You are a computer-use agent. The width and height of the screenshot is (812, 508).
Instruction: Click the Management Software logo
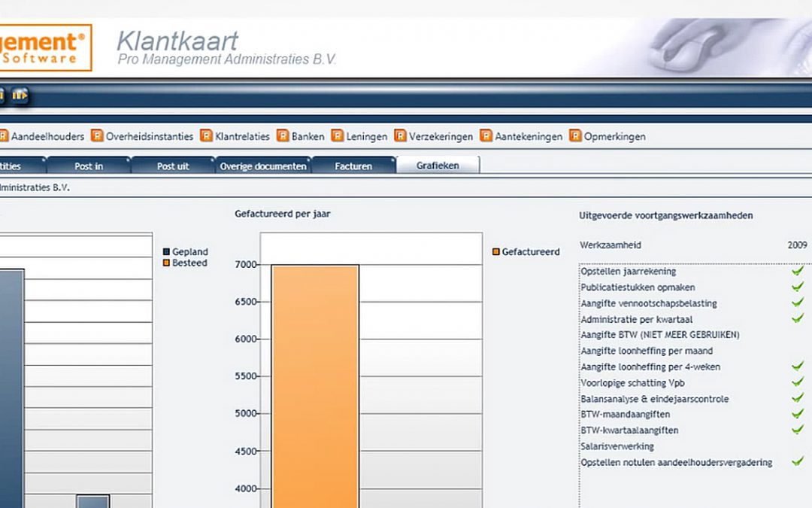46,47
